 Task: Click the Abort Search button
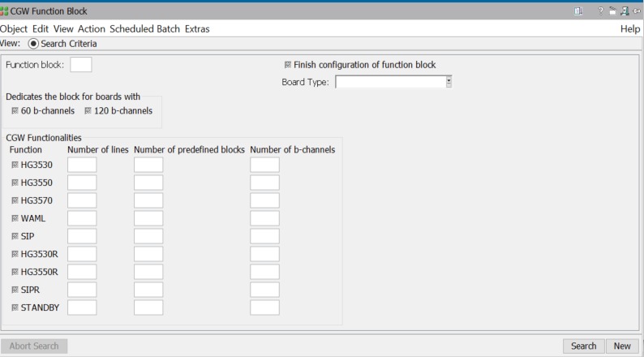point(34,346)
